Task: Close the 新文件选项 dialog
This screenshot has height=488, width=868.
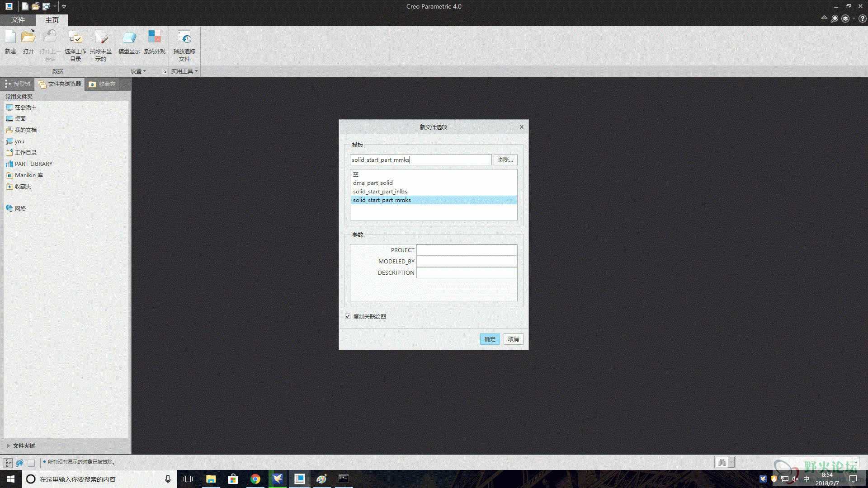Action: click(522, 127)
